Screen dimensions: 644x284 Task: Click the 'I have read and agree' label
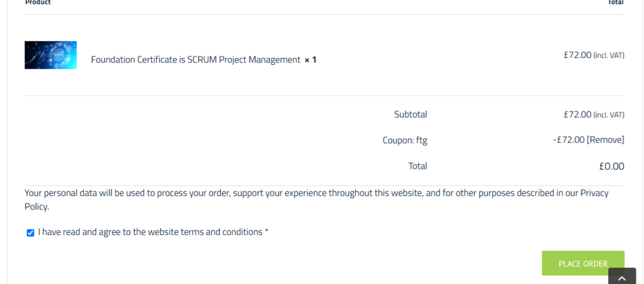[150, 232]
